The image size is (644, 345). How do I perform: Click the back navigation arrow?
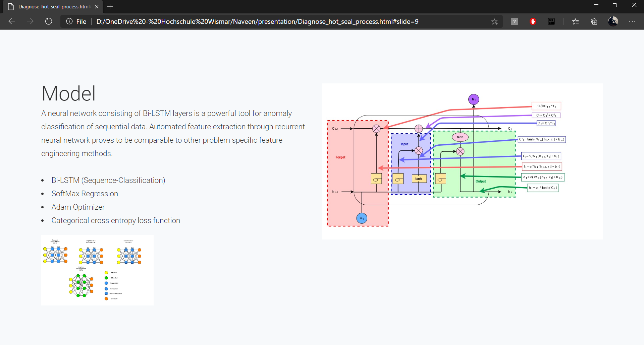point(11,21)
